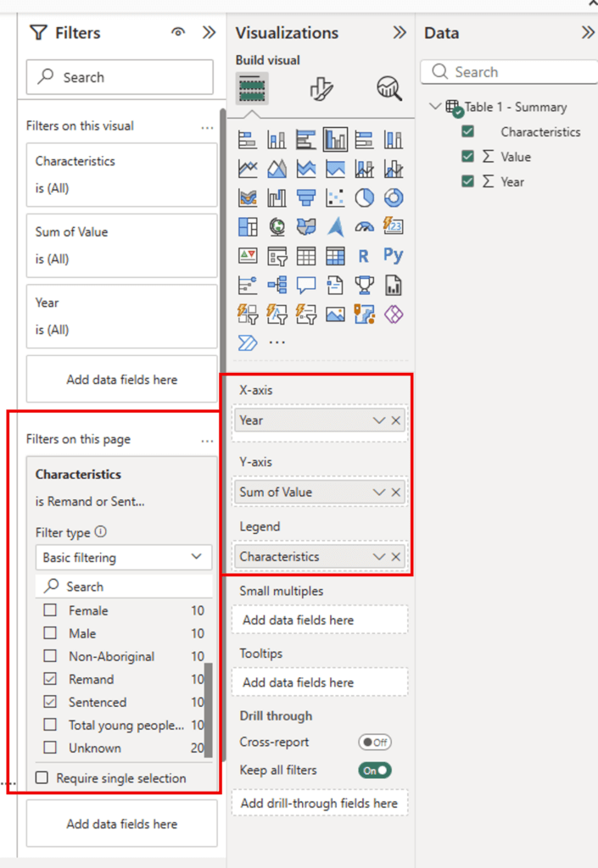598x868 pixels.
Task: Pick the funnel chart visual
Action: coord(305,198)
